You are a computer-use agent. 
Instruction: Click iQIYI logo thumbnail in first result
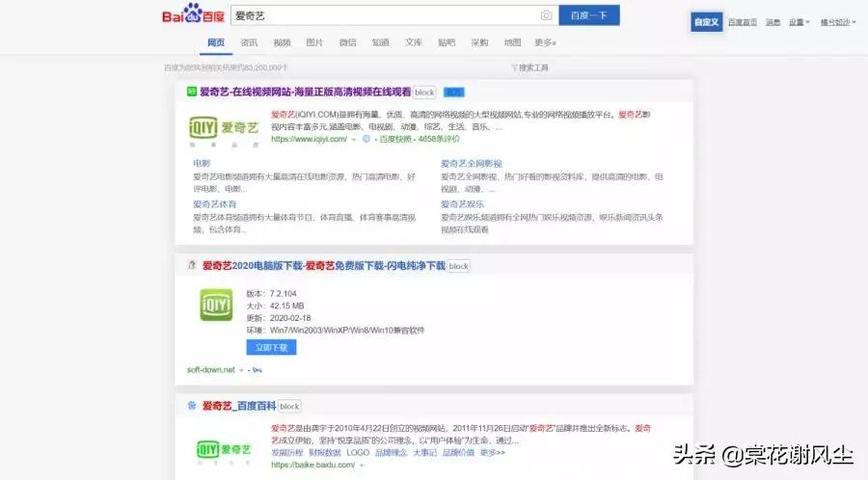pyautogui.click(x=224, y=130)
